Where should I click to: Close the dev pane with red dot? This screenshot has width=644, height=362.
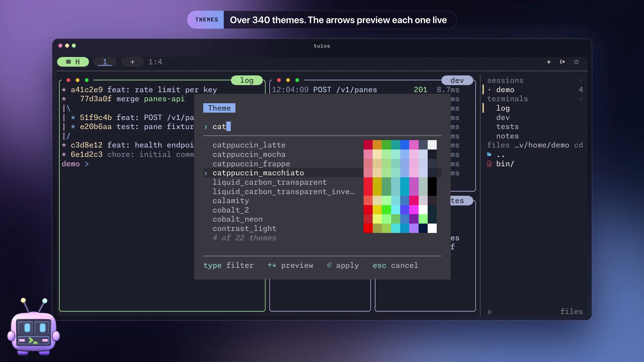(279, 80)
